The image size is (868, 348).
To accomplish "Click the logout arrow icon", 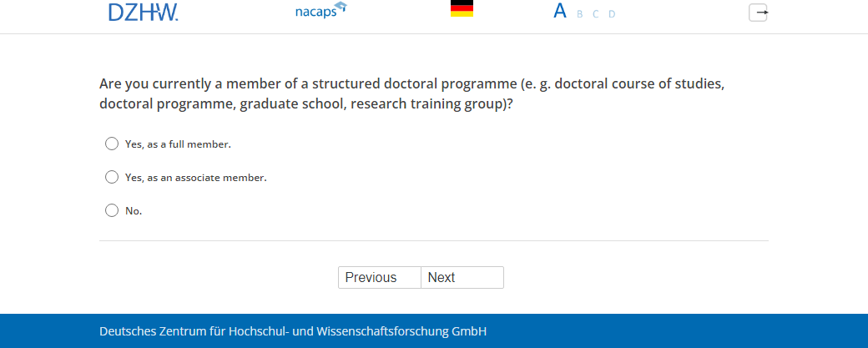I will (758, 13).
